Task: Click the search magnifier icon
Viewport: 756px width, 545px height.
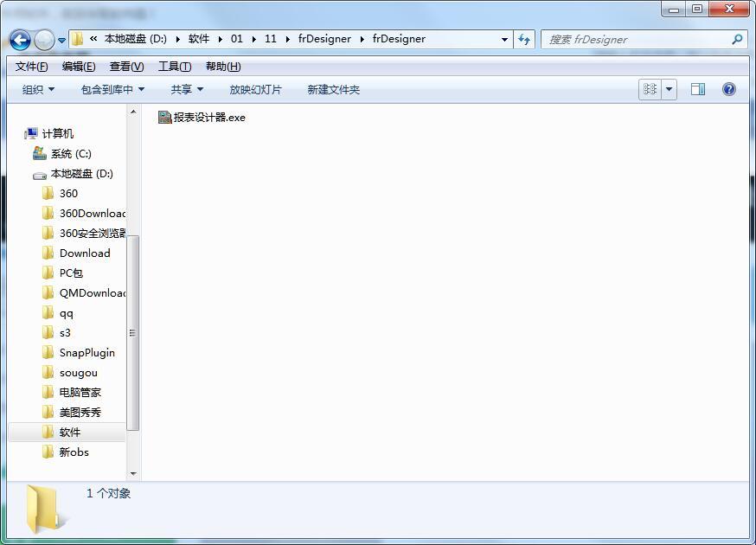Action: (x=737, y=39)
